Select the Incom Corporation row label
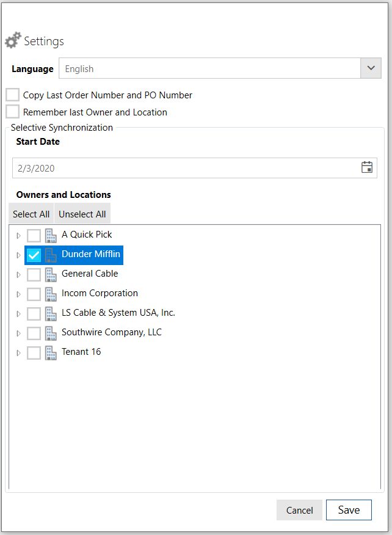This screenshot has height=535, width=392. pos(100,293)
